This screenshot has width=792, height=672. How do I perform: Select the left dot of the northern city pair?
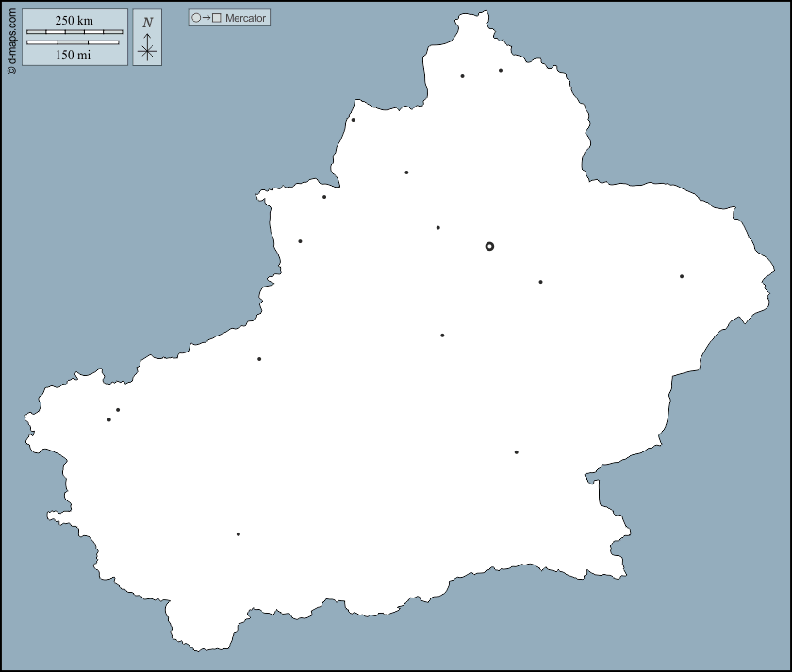tap(462, 76)
